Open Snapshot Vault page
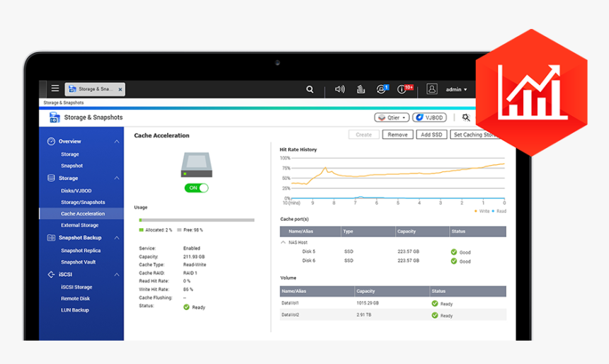 click(x=78, y=262)
